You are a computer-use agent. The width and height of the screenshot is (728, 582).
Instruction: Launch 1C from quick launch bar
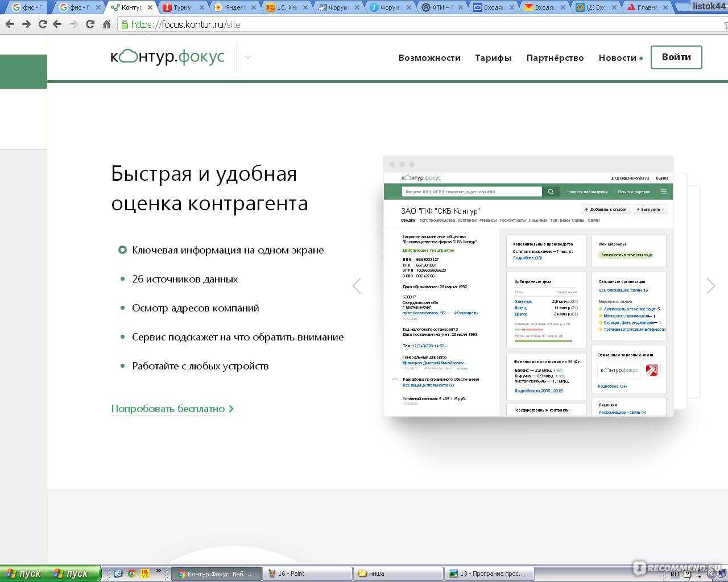pos(144,573)
